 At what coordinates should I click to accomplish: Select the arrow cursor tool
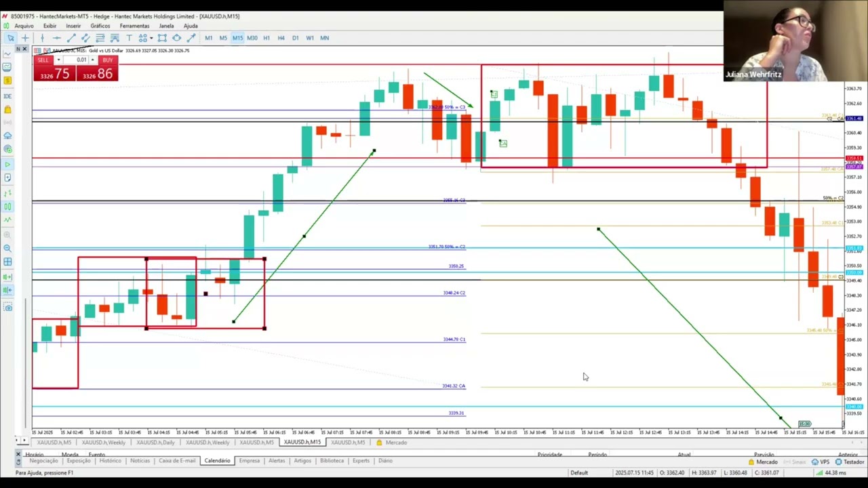click(x=11, y=38)
